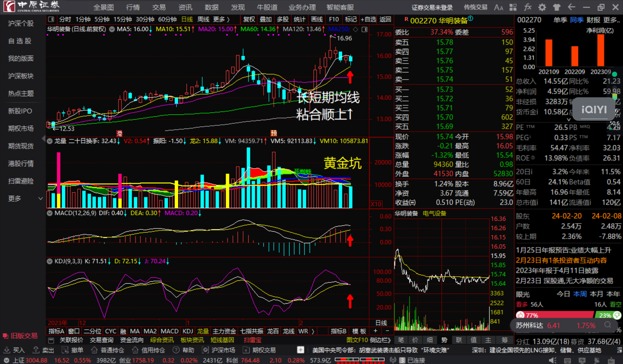Click the back arrow navigation icon
The width and height of the screenshot is (623, 364).
(571, 7)
